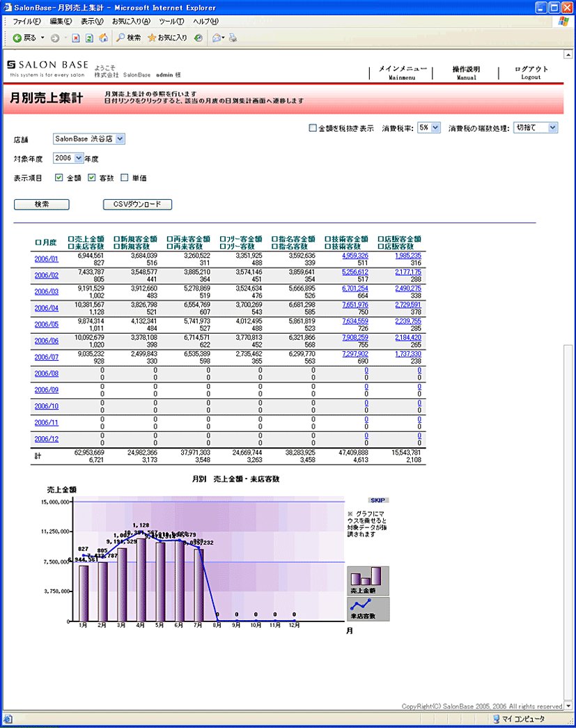
Task: Open the 消費税率 5% dropdown
Action: click(428, 127)
